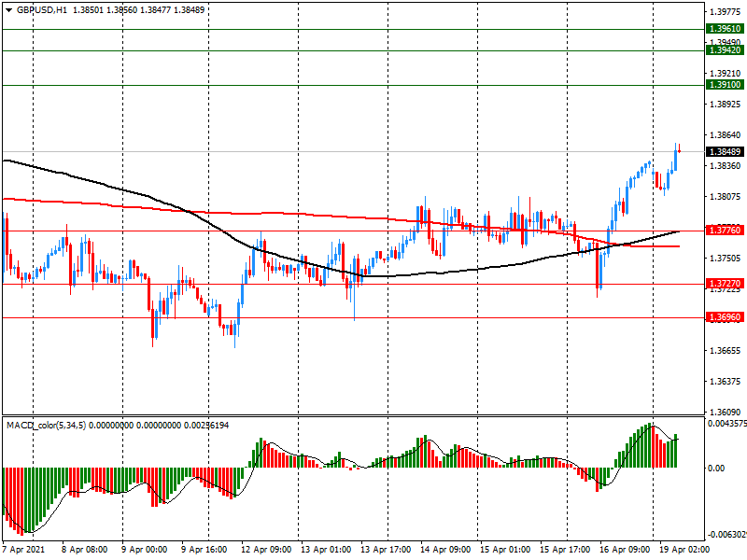747x560 pixels.
Task: Select the red 1.37760 level tag
Action: click(725, 230)
